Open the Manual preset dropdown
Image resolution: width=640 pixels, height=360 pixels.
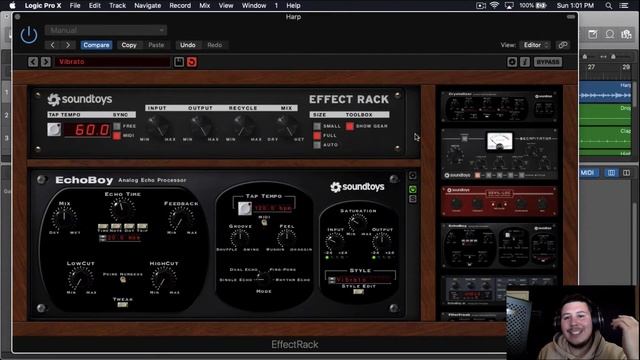(106, 30)
